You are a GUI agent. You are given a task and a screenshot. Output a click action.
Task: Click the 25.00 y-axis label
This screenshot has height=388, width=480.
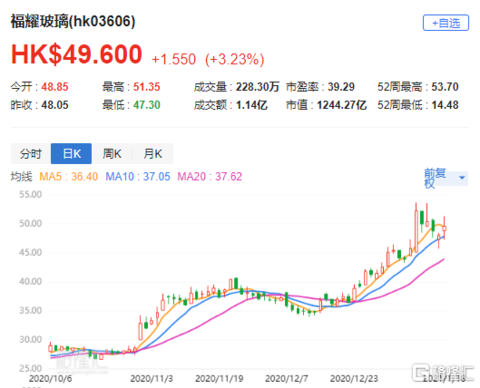[x=31, y=368]
